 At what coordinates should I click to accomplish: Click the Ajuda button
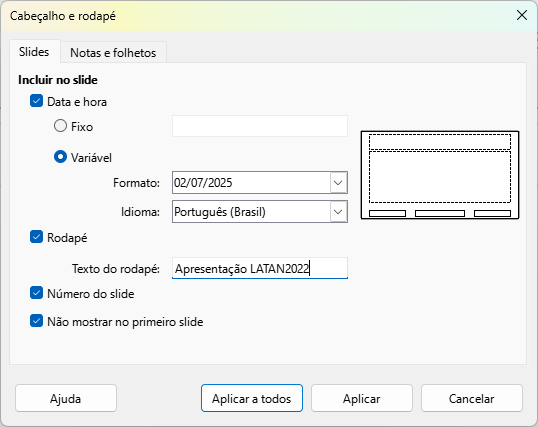point(66,398)
